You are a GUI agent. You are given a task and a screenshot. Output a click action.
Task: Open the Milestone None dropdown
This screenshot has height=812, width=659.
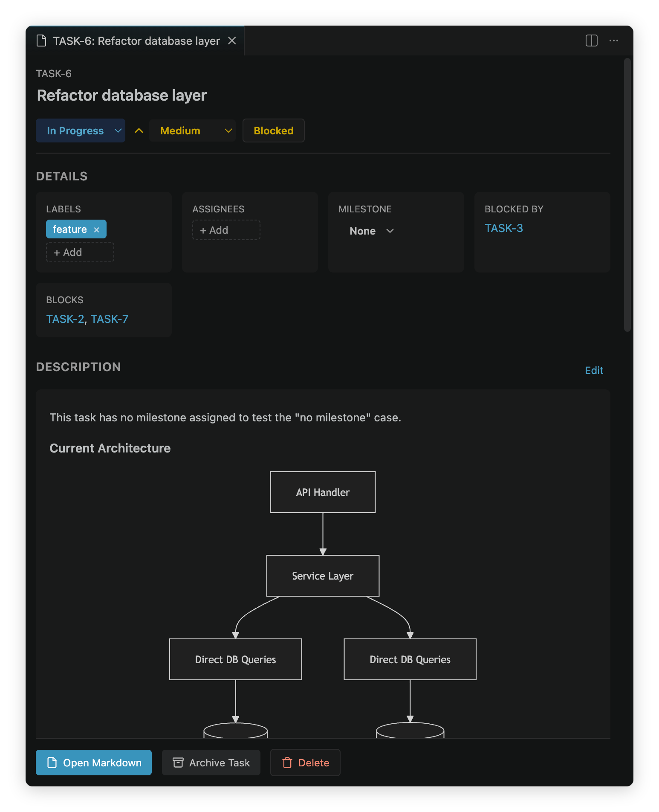coord(371,231)
